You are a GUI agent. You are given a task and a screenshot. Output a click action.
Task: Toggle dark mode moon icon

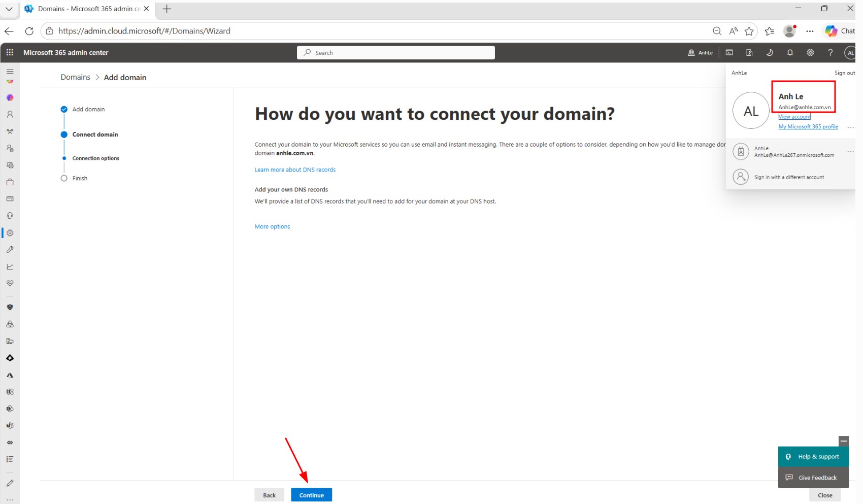[x=770, y=53]
